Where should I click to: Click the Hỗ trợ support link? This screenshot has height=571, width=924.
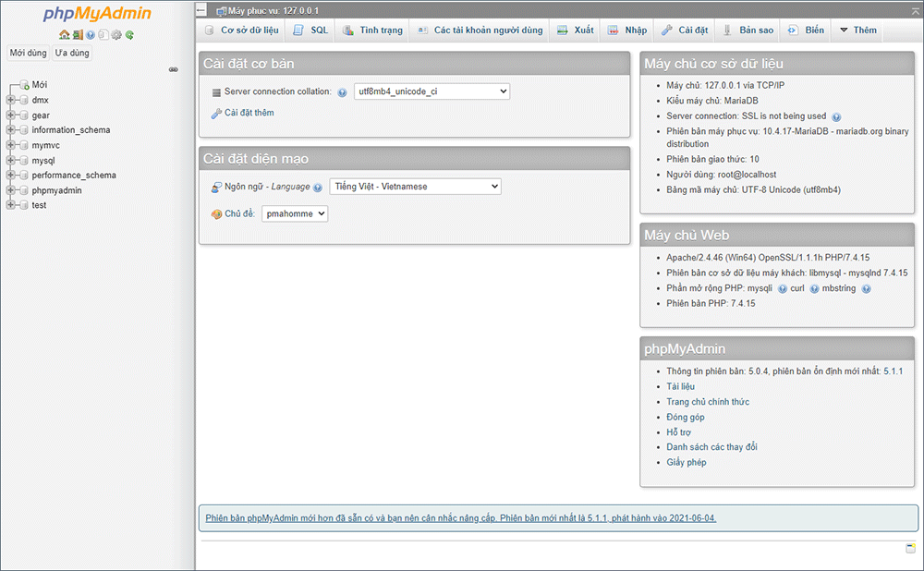click(678, 432)
